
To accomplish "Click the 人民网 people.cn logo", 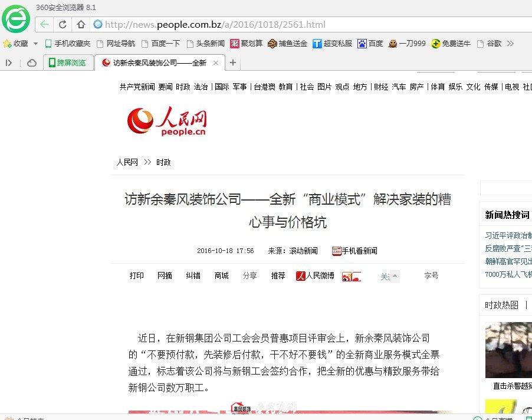I will tap(167, 122).
